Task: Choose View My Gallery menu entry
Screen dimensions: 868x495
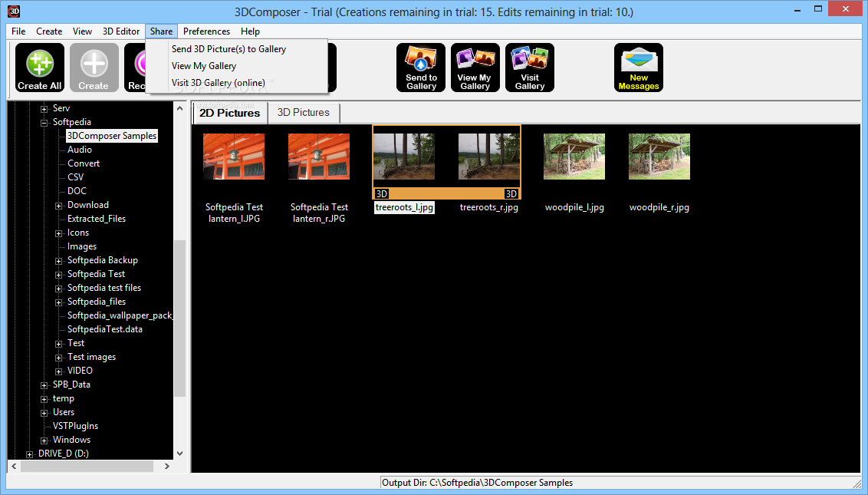Action: coord(204,66)
